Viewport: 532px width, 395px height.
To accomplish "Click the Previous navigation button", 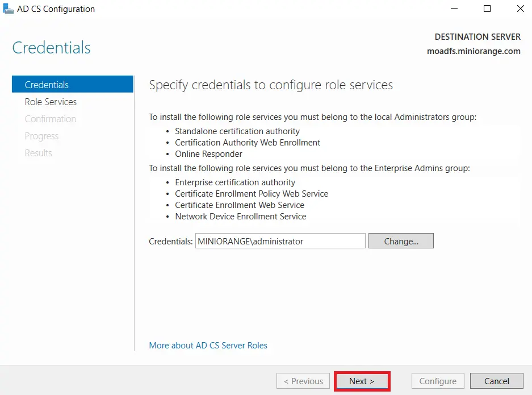I will click(303, 381).
